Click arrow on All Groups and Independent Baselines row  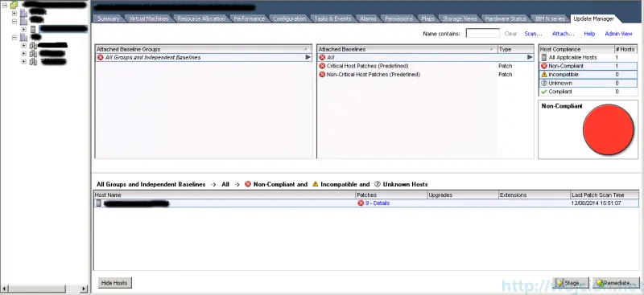pyautogui.click(x=308, y=57)
